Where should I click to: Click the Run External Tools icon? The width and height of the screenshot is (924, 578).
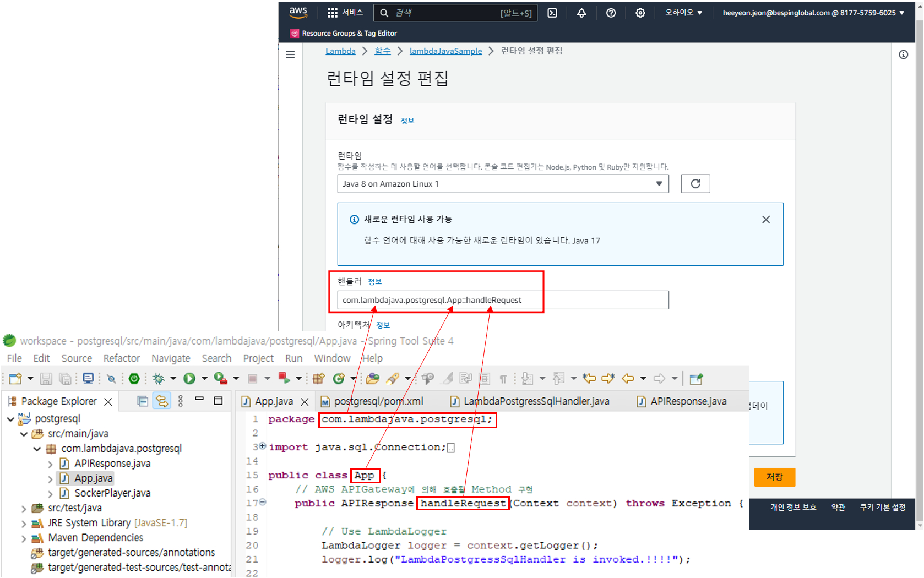coord(220,379)
